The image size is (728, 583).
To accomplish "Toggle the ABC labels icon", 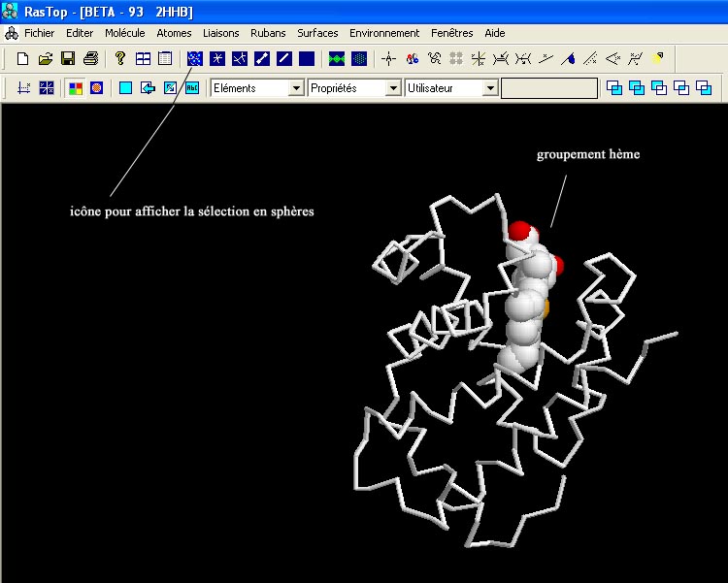I will [x=192, y=88].
